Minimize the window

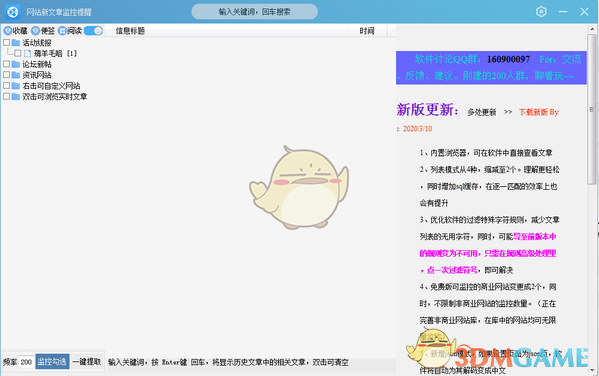[563, 12]
